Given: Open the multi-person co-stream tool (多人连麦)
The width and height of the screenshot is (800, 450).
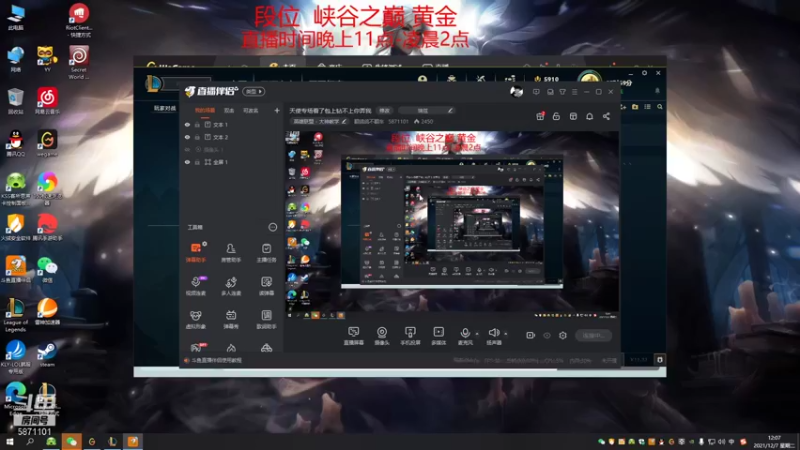Looking at the screenshot, I should [x=231, y=286].
